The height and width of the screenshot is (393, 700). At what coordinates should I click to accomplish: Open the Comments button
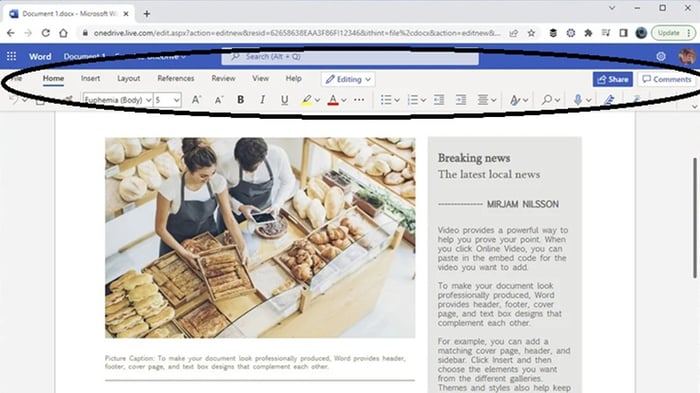(x=667, y=79)
